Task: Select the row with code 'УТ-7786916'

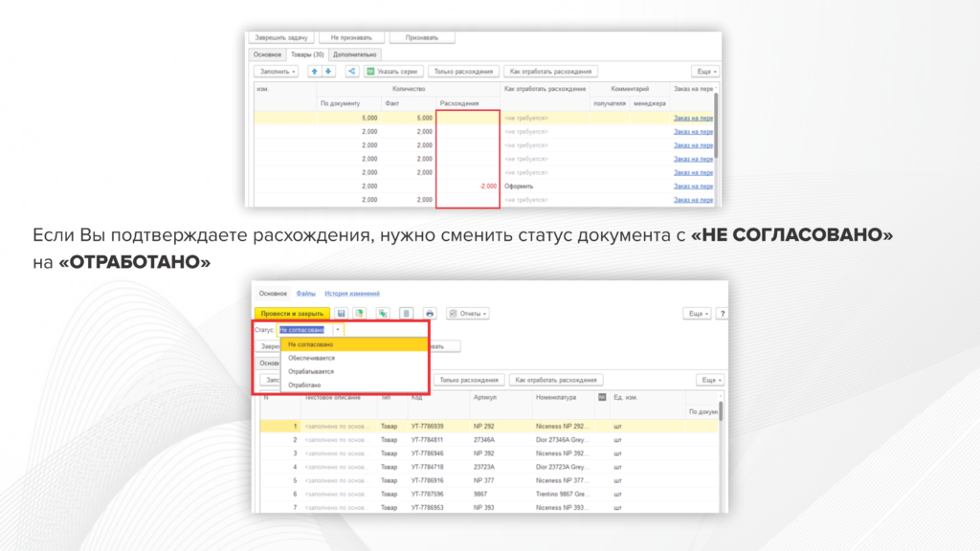Action: pyautogui.click(x=489, y=481)
